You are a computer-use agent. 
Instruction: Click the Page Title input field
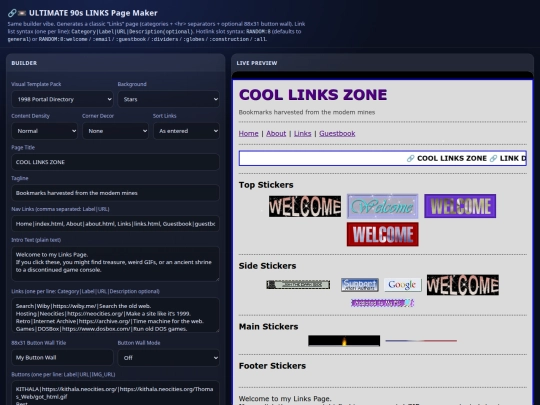[115, 162]
